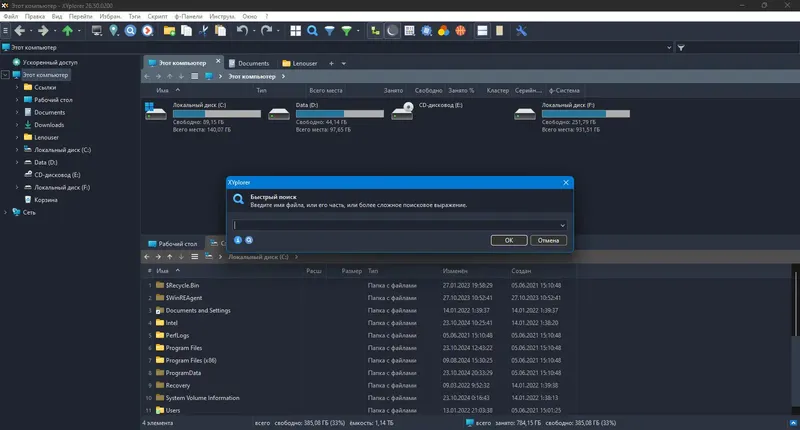Go back with the toolbar's large Back arrow
800x430 pixels.
pyautogui.click(x=19, y=31)
